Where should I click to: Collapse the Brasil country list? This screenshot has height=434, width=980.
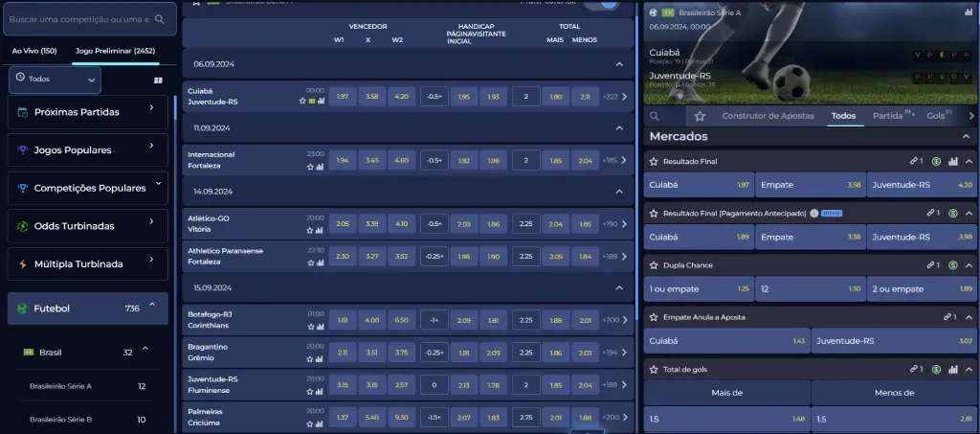(145, 351)
